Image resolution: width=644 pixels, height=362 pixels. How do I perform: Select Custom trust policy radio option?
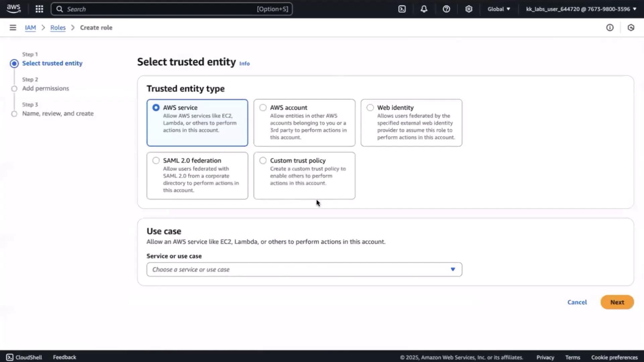coord(263,161)
